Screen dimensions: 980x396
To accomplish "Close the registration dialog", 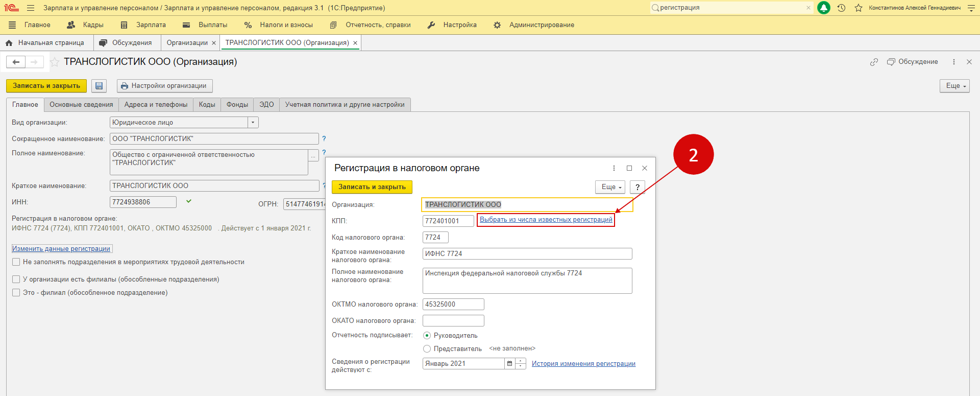I will (x=645, y=168).
